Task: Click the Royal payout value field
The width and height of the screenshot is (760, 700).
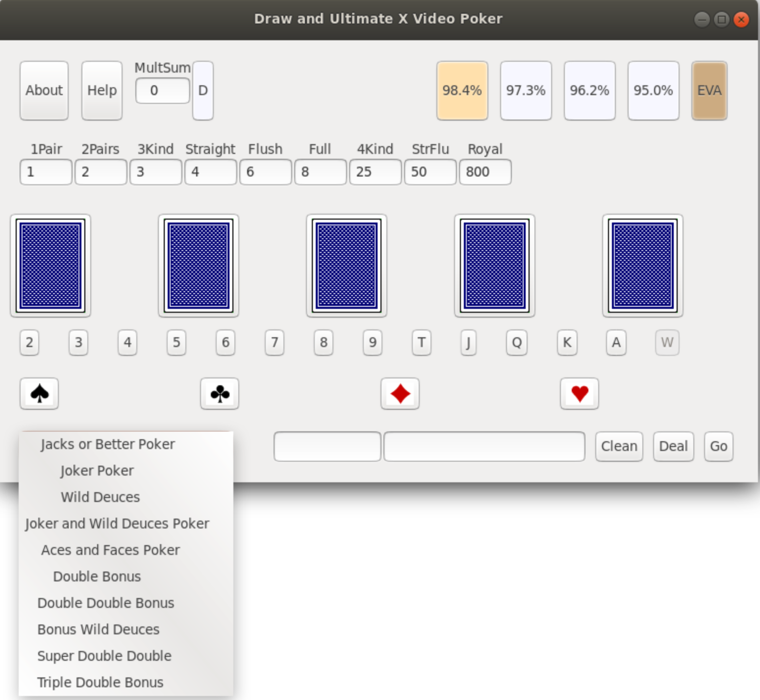Action: pyautogui.click(x=485, y=172)
